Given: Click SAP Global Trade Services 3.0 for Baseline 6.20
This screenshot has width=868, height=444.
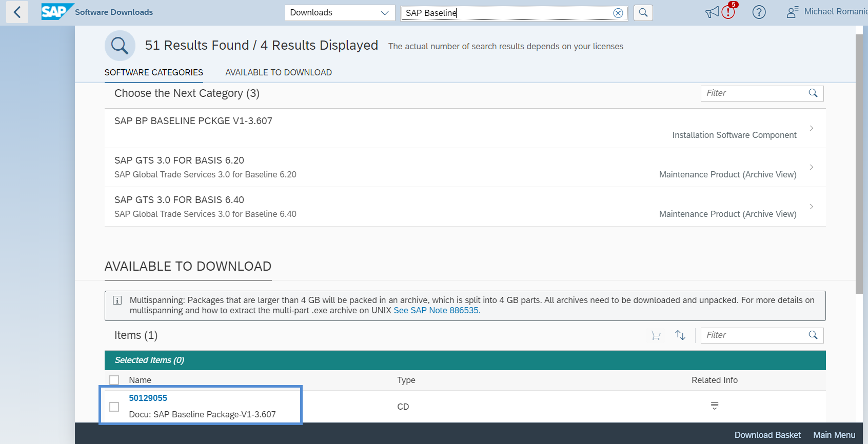Looking at the screenshot, I should point(205,175).
